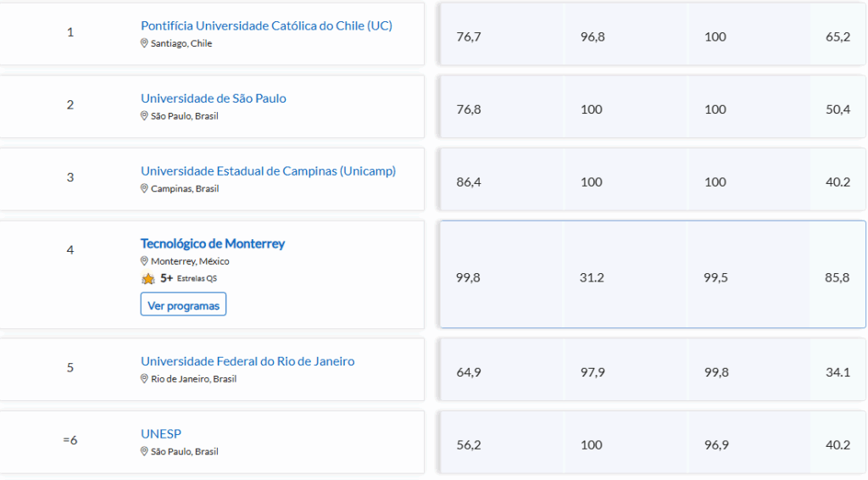
Task: Click the 99,8 score for Tecnológico de Monterrey
Action: coord(468,277)
